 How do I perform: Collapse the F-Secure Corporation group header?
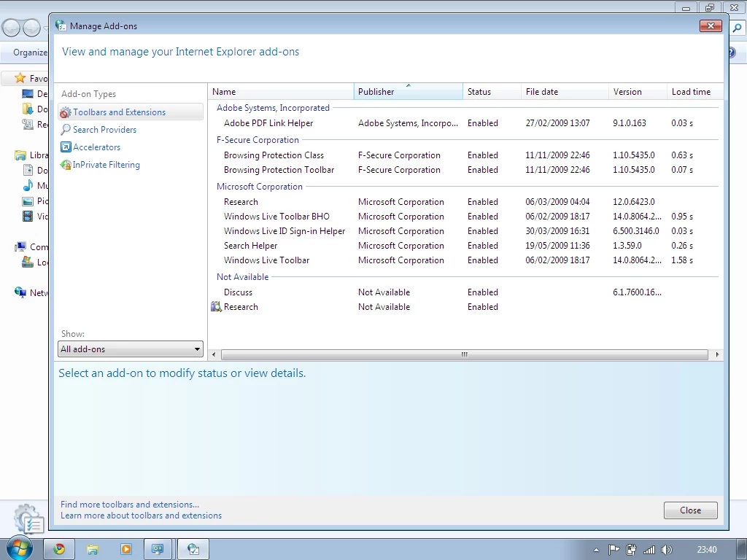point(258,139)
